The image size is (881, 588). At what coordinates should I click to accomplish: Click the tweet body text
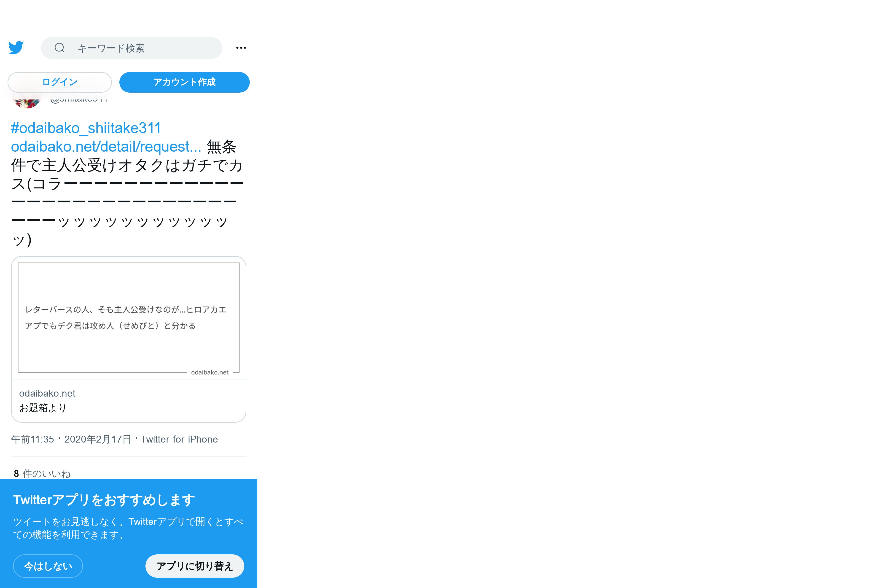[127, 193]
